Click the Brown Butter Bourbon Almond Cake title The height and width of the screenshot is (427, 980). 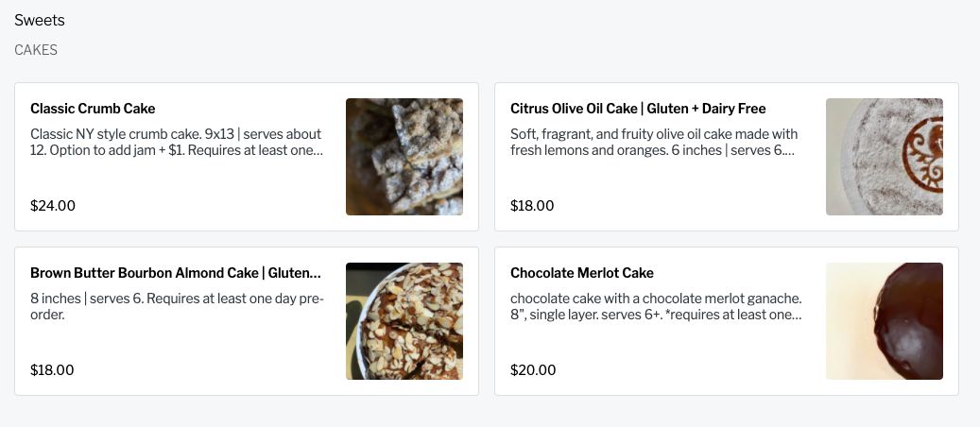pyautogui.click(x=176, y=273)
